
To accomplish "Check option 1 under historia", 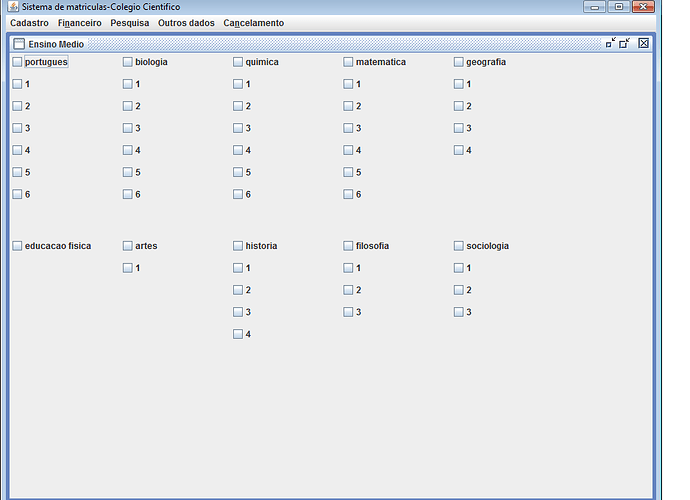I will click(242, 268).
